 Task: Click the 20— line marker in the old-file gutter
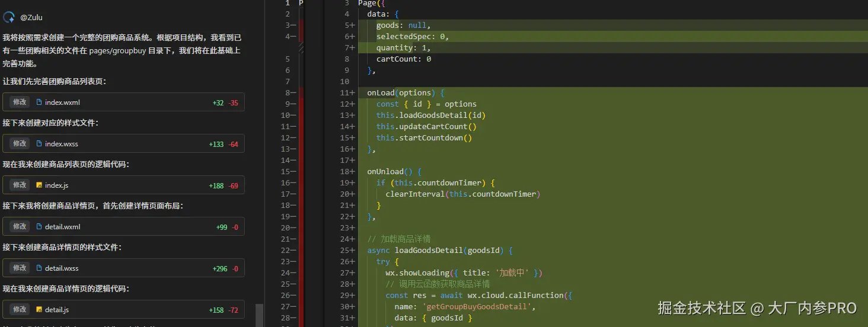click(x=288, y=227)
